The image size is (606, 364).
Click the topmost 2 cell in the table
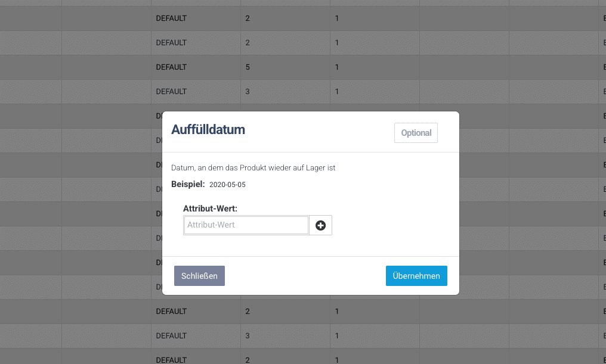click(x=248, y=18)
